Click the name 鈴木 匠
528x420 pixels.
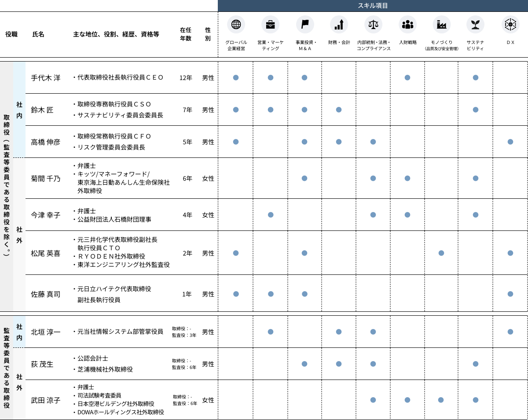coord(42,110)
